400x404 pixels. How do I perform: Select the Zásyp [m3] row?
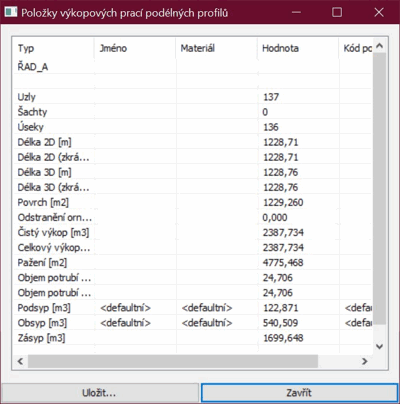[192, 338]
